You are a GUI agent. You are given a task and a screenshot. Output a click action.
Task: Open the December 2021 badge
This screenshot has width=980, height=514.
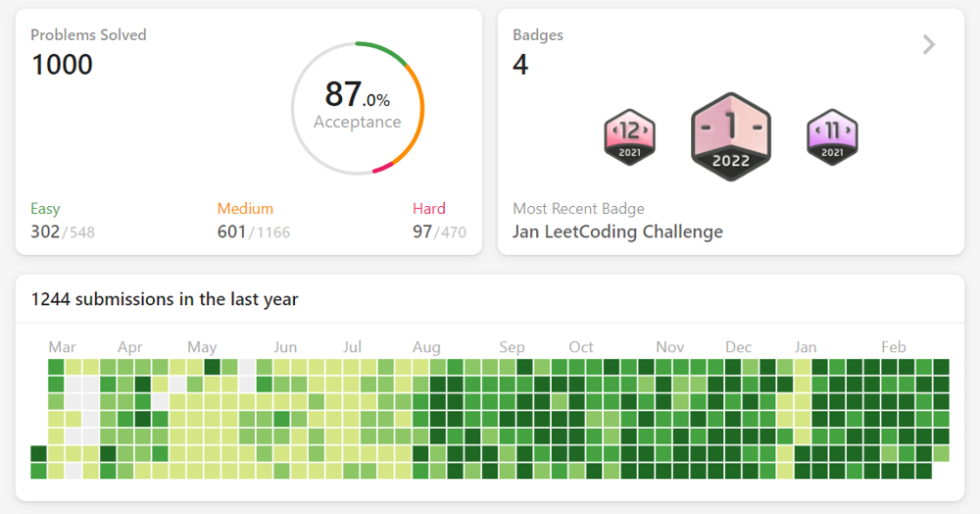pos(629,137)
